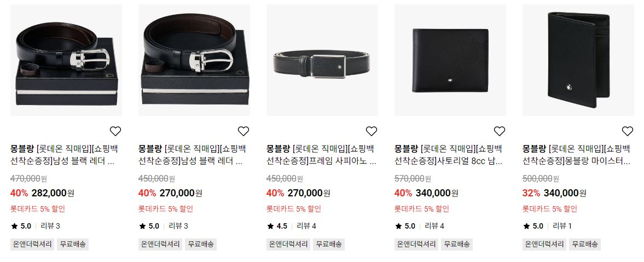The height and width of the screenshot is (262, 644).
Task: Open the second belt product thumbnail
Action: tap(194, 60)
